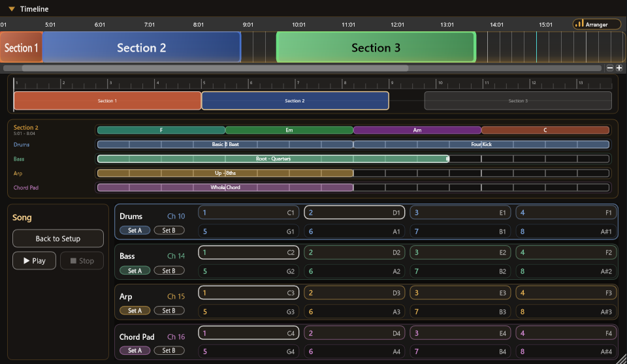Select greyed Section 3 in overview strip
The height and width of the screenshot is (364, 627).
(x=518, y=100)
